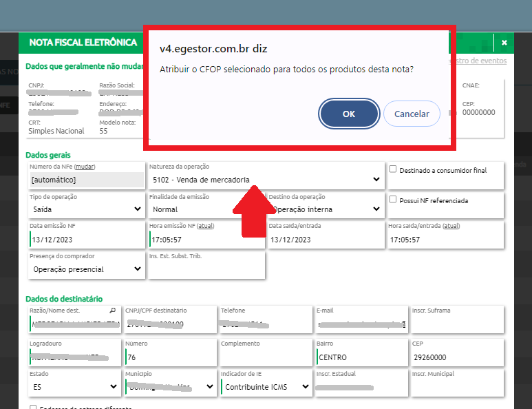Viewport: 532px width, 409px height.
Task: Click the Hora emissão NF field
Action: click(x=206, y=240)
